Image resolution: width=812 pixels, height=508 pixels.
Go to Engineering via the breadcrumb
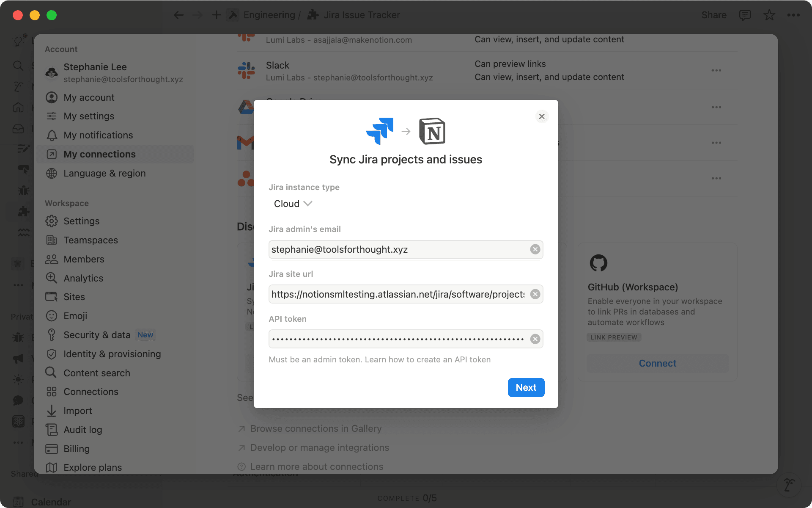pos(269,15)
